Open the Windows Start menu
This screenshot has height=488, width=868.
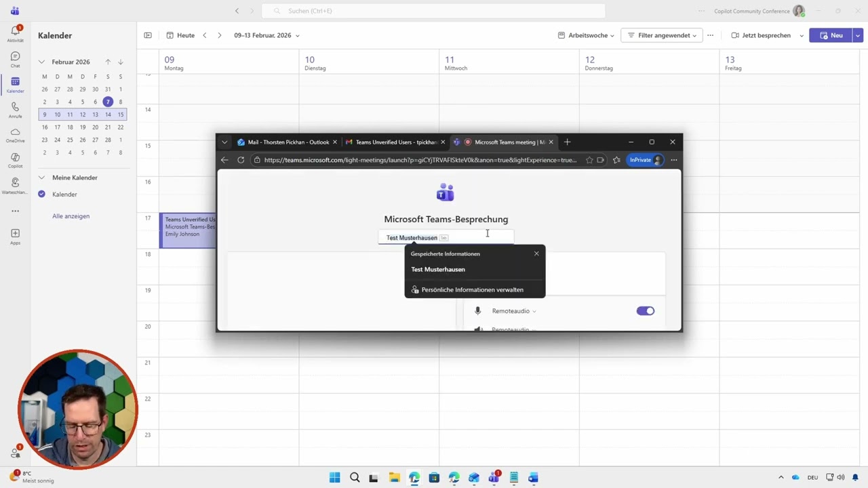pos(334,478)
